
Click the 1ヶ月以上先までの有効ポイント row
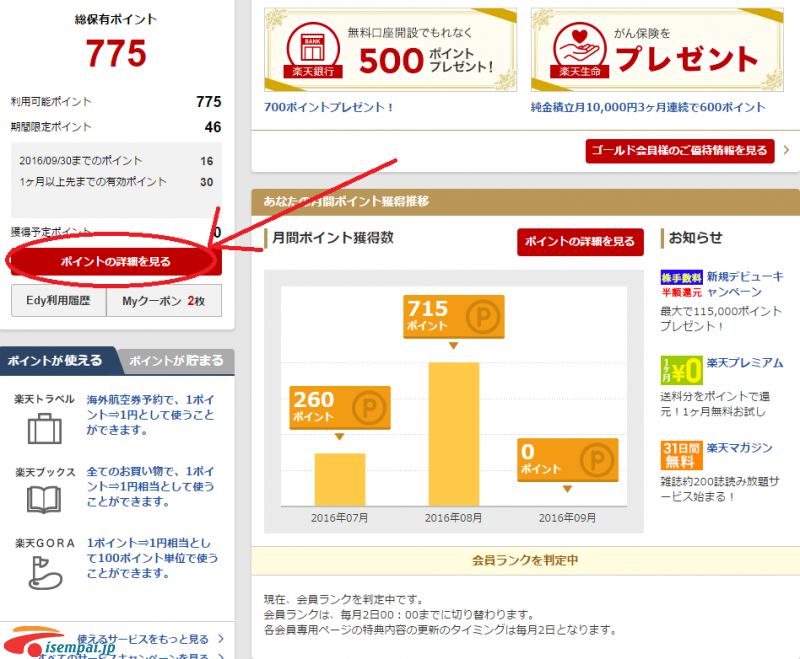click(x=116, y=182)
